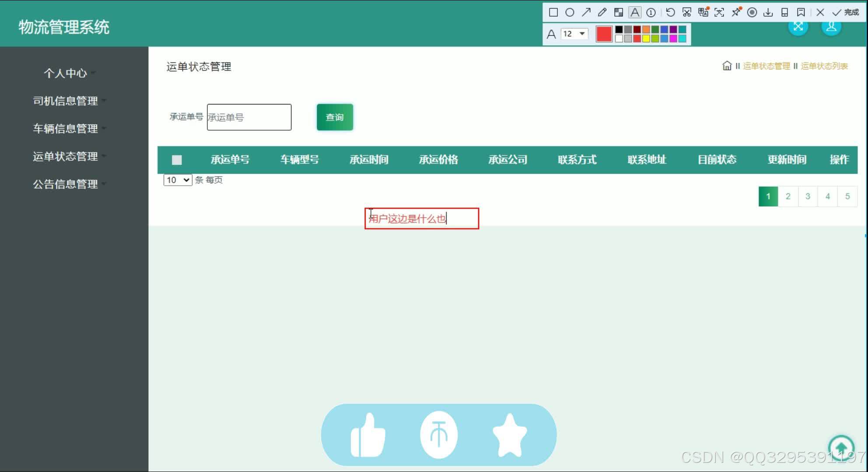Pick the dark green color swatch
Image resolution: width=868 pixels, height=472 pixels.
[655, 29]
